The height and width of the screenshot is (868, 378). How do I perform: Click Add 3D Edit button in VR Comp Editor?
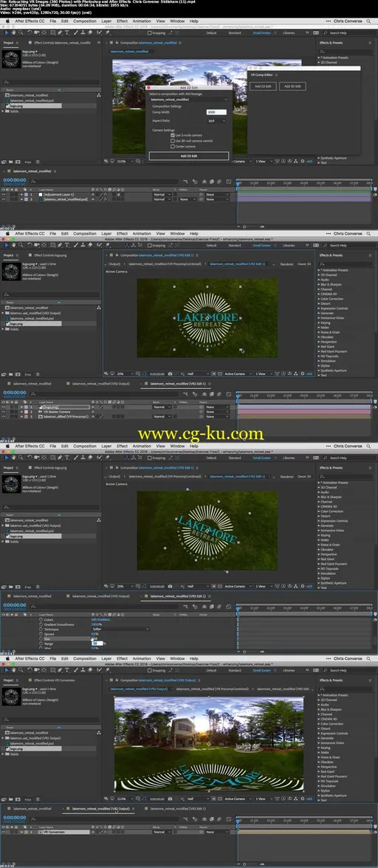pyautogui.click(x=293, y=86)
